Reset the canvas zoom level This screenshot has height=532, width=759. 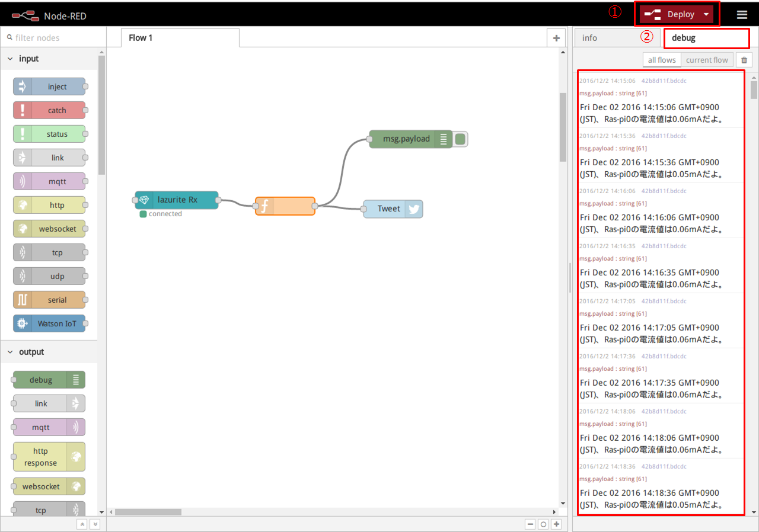coord(543,524)
